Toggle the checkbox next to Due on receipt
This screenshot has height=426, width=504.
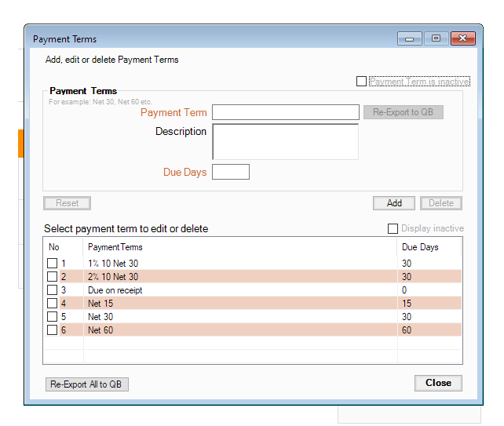[53, 290]
